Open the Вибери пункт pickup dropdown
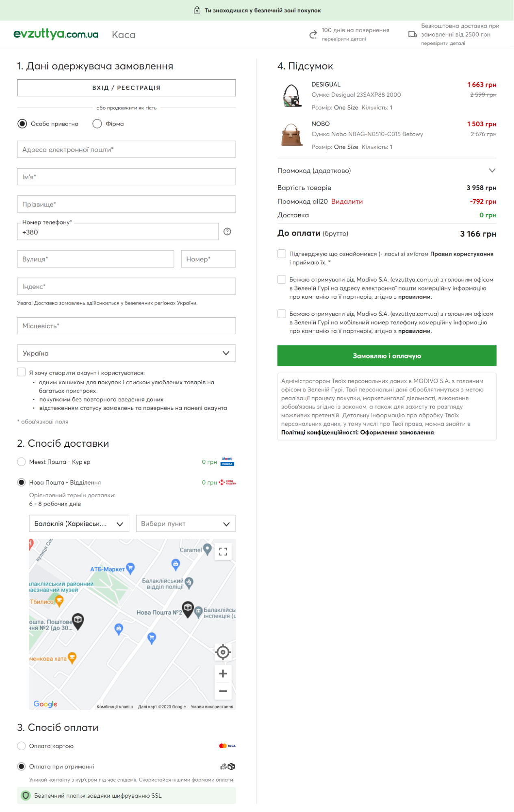This screenshot has height=812, width=514. click(186, 524)
